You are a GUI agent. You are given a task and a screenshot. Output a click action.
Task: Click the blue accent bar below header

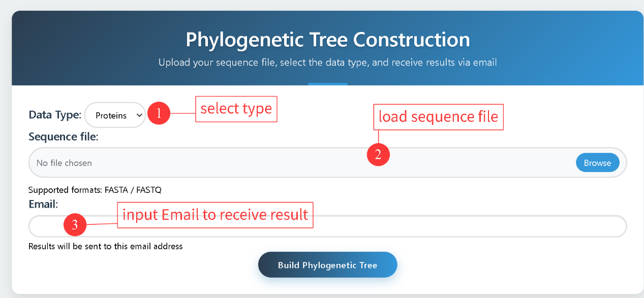(x=327, y=84)
